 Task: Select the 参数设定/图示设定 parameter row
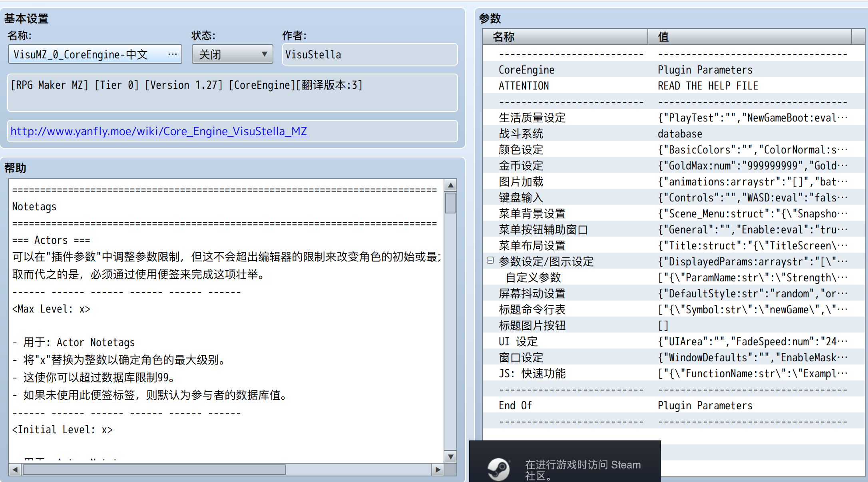[x=673, y=261]
